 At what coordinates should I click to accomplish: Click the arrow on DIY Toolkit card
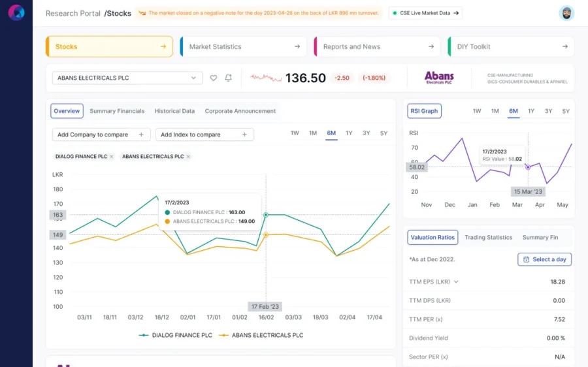(564, 46)
